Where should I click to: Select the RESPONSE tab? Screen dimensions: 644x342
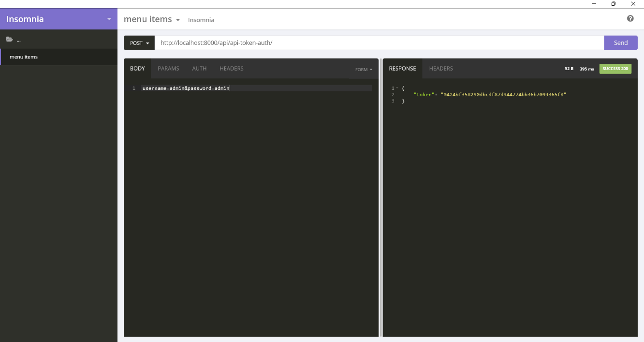coord(402,69)
